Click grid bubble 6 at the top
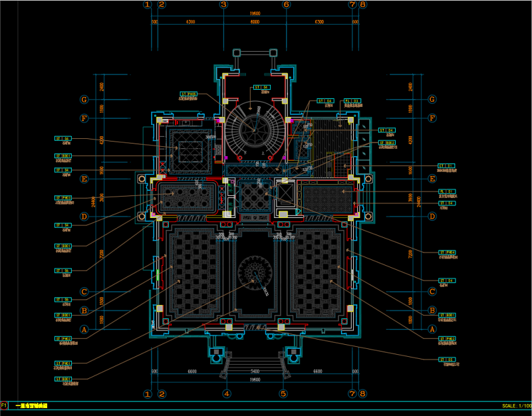The width and height of the screenshot is (532, 416). (286, 5)
